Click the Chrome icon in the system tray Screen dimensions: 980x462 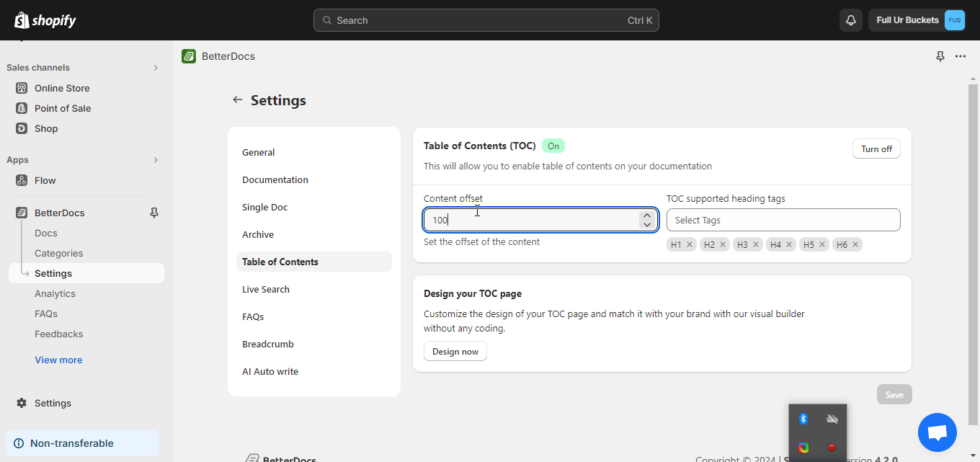(803, 447)
